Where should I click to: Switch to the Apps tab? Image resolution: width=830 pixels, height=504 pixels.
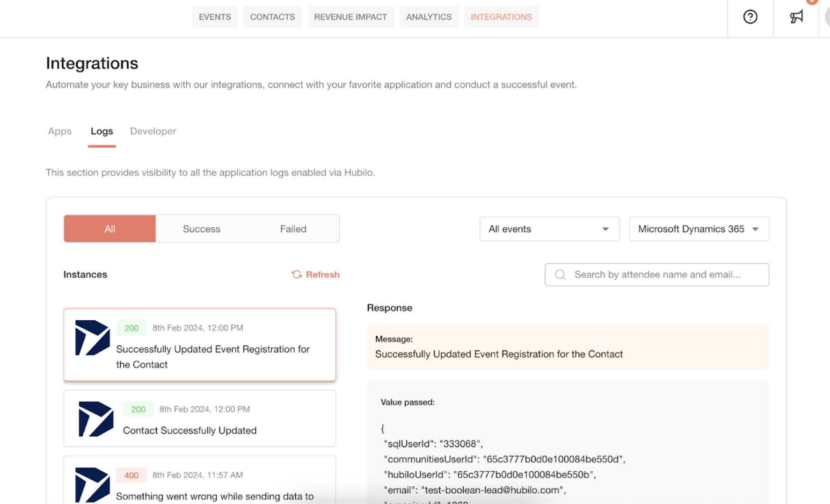click(x=60, y=131)
